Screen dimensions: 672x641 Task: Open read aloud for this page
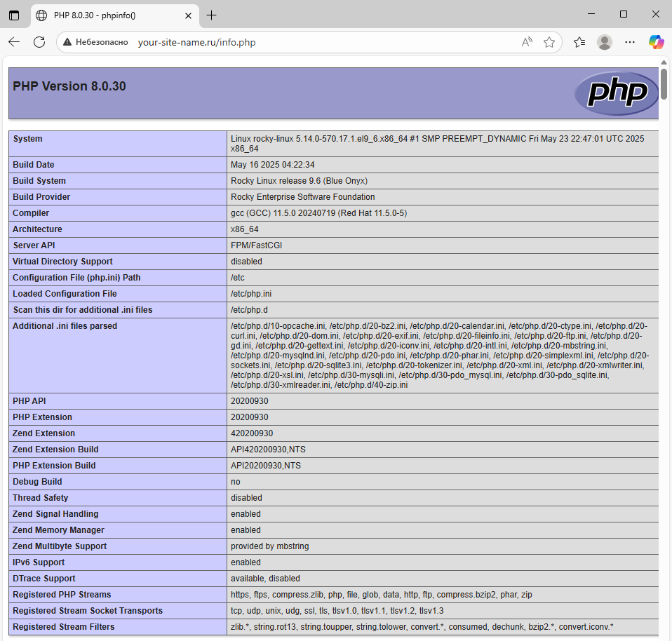coord(527,42)
